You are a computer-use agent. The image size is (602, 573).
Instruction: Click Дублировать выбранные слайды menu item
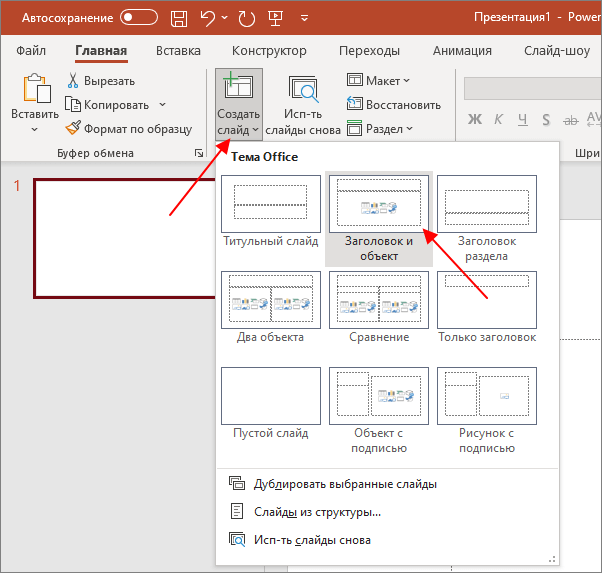point(387,484)
